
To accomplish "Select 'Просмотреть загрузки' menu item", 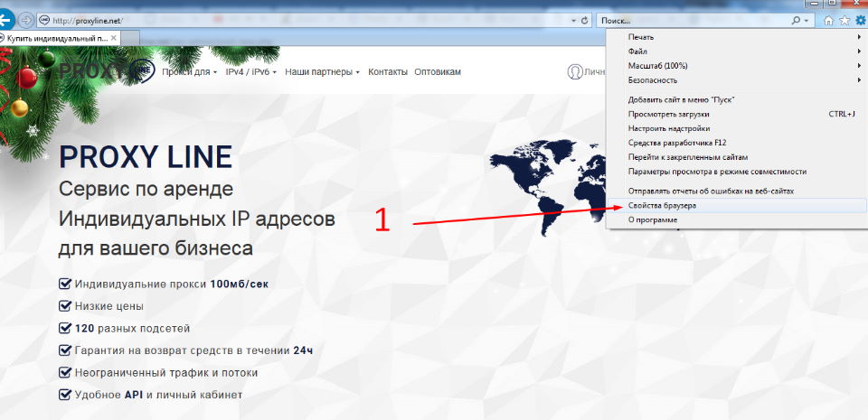I will point(668,114).
